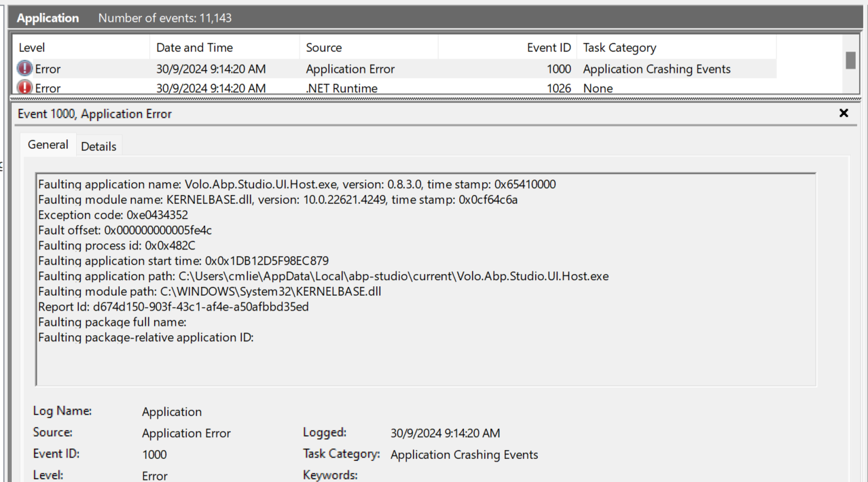The width and height of the screenshot is (868, 482).
Task: Click the Exception code 0xe0434352 line
Action: pos(113,215)
